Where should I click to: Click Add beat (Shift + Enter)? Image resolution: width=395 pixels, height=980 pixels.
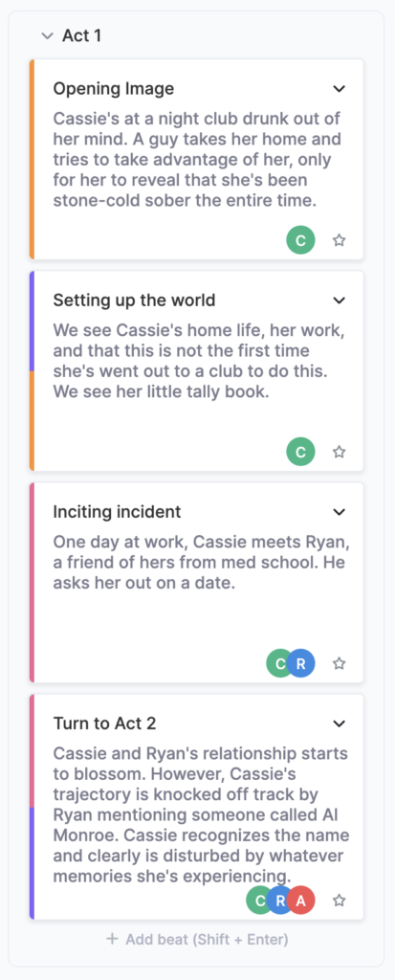click(197, 940)
